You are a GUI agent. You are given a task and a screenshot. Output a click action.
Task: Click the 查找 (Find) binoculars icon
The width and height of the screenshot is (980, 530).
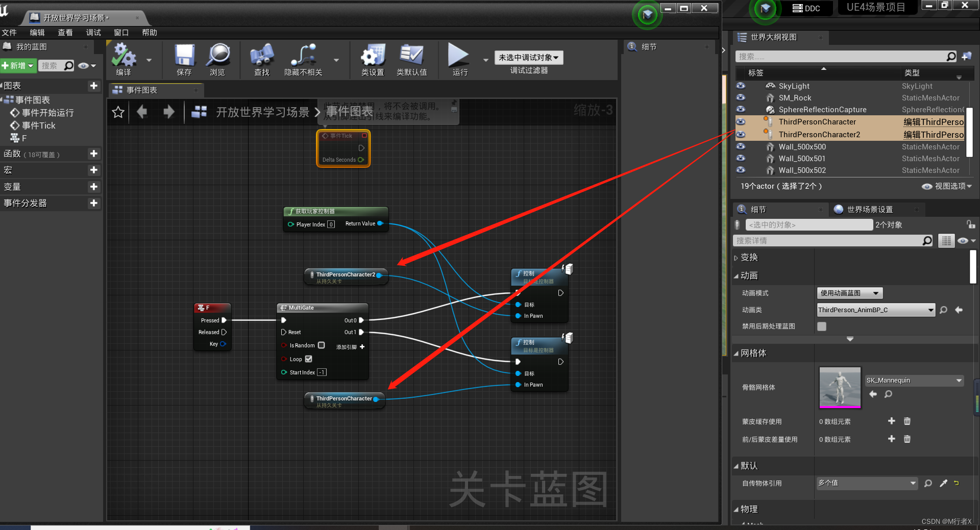[262, 55]
